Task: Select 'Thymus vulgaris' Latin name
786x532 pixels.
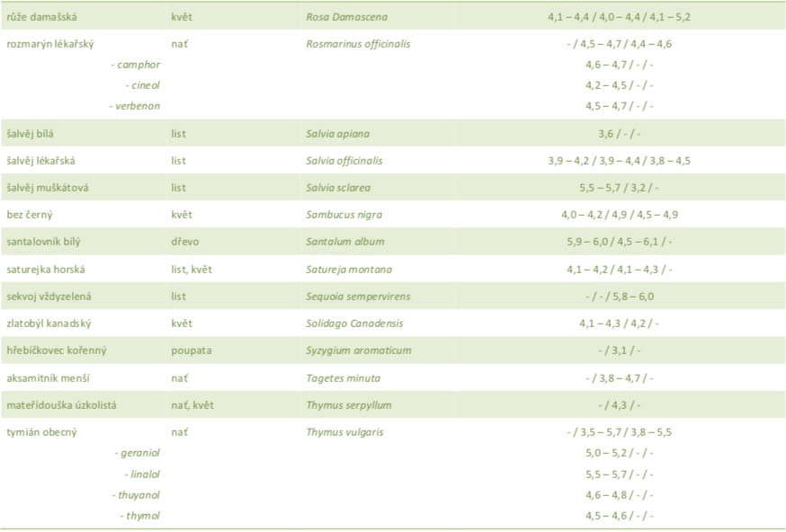Action: click(344, 432)
